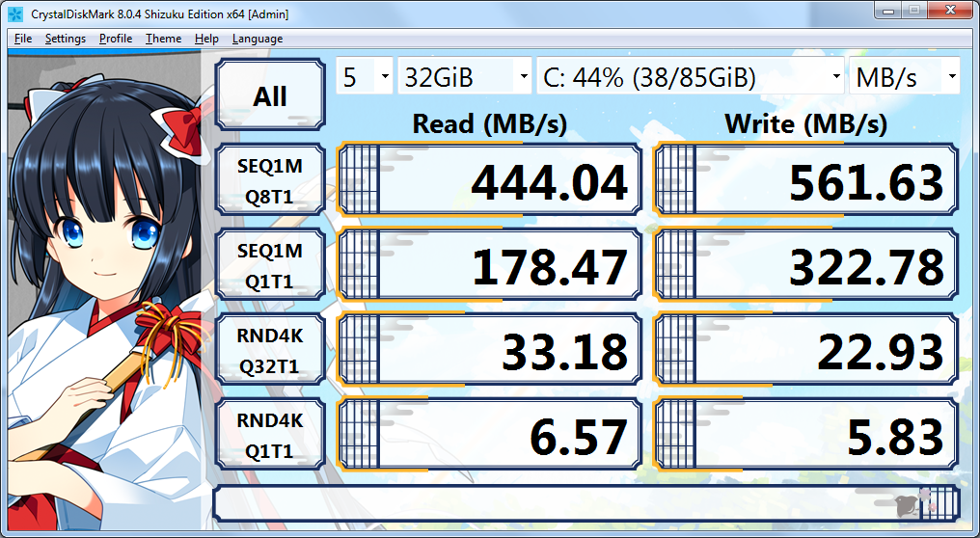Click the 322.78 write result
Viewport: 980px width, 538px height.
806,265
